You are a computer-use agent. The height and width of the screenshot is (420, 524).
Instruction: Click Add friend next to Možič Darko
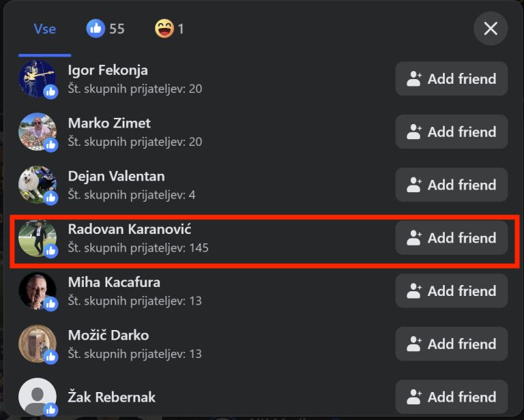click(x=451, y=344)
